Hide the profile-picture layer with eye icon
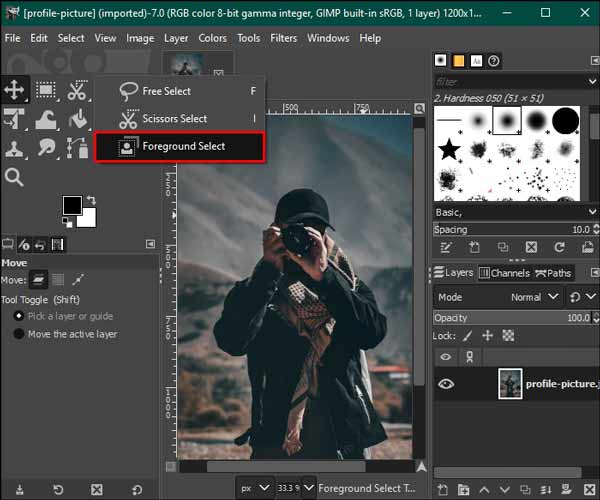Viewport: 600px width, 500px height. [x=446, y=384]
